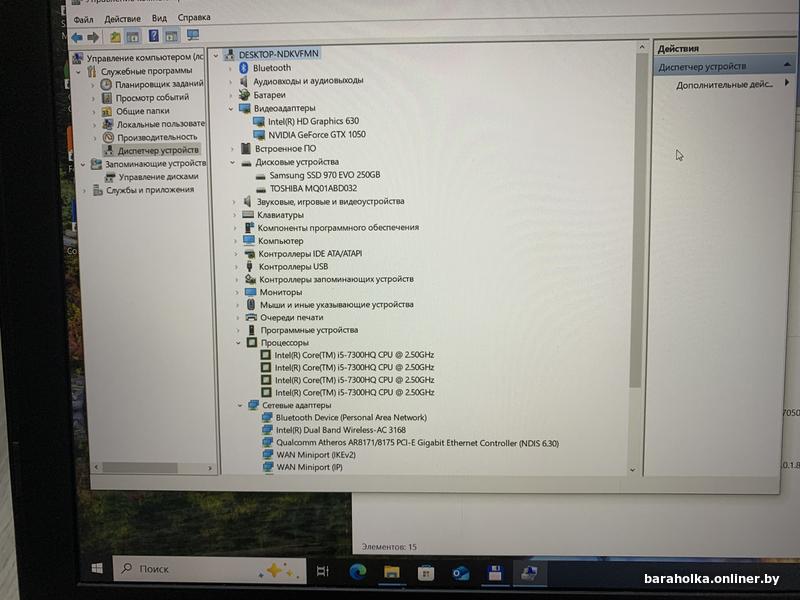Open the Вид menu
Screen dimensions: 800x600
(159, 18)
